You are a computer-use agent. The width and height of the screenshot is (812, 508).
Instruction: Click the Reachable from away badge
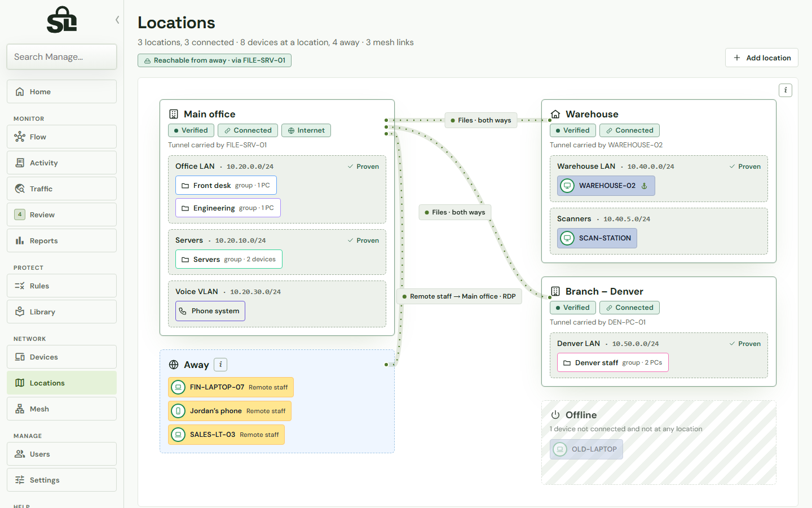click(214, 60)
